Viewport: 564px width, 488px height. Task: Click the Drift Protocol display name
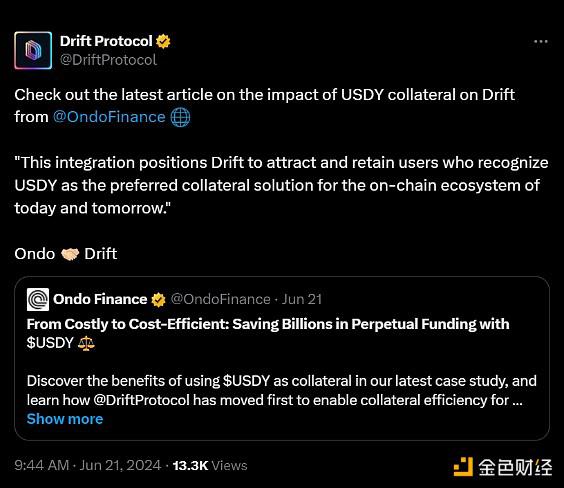[x=106, y=41]
